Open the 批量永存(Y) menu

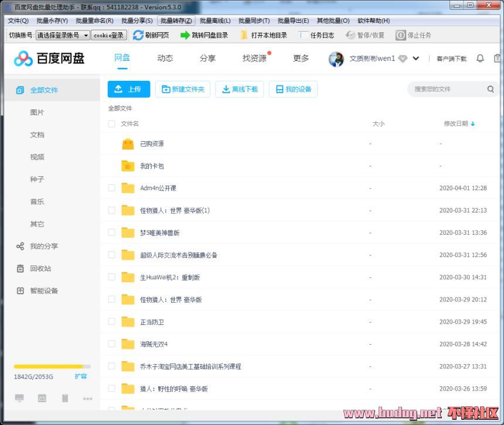coord(52,21)
